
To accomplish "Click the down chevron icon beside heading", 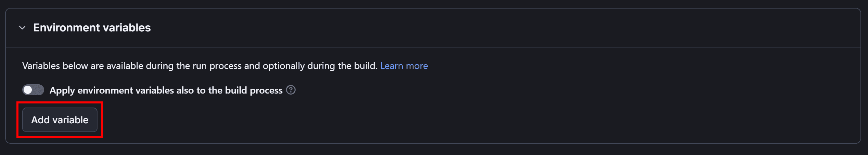I will (x=22, y=28).
